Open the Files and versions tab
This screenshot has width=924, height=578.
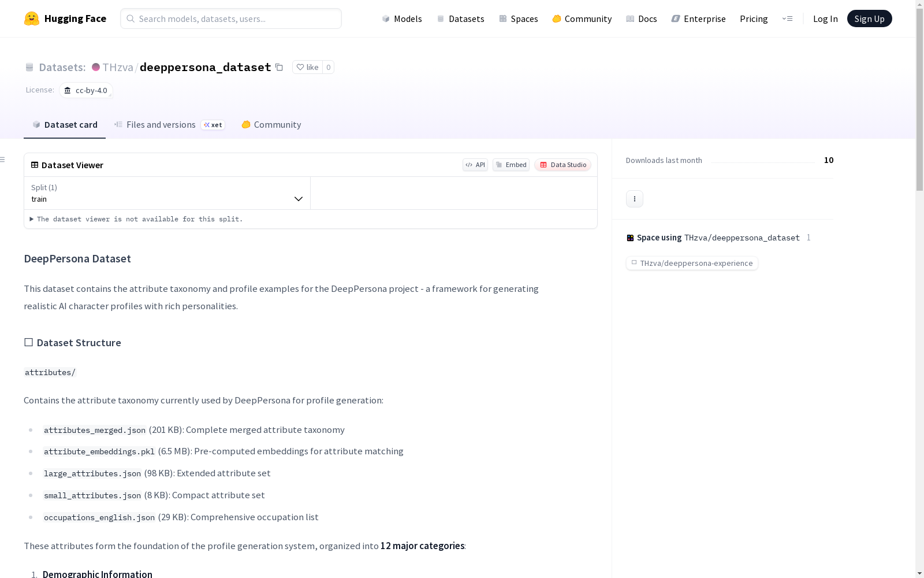click(x=169, y=125)
